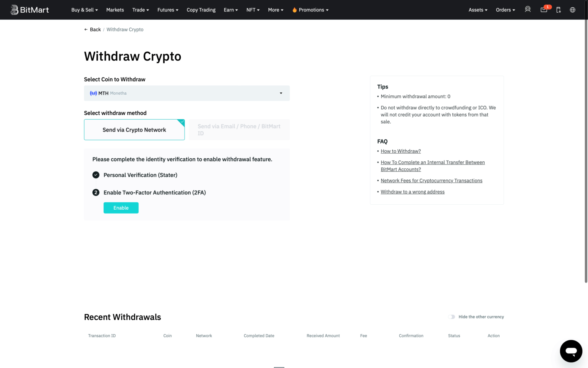Expand the Trade menu
Image resolution: width=588 pixels, height=368 pixels.
140,10
